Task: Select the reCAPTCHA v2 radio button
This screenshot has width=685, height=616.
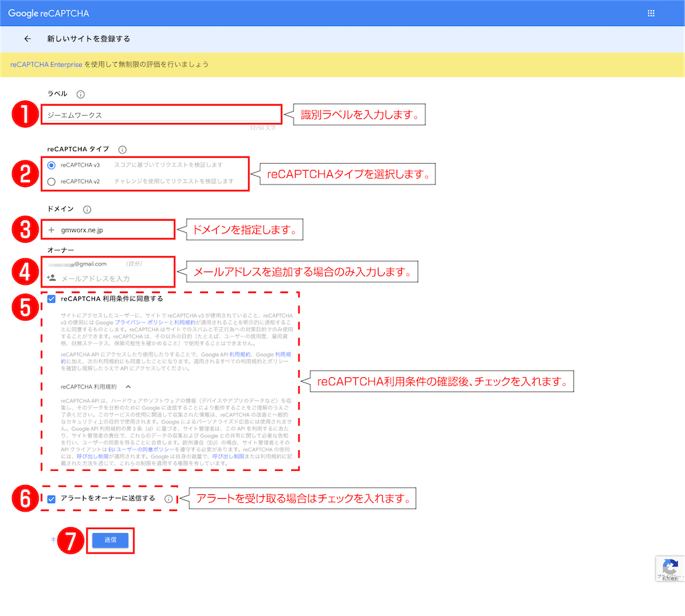Action: [52, 181]
